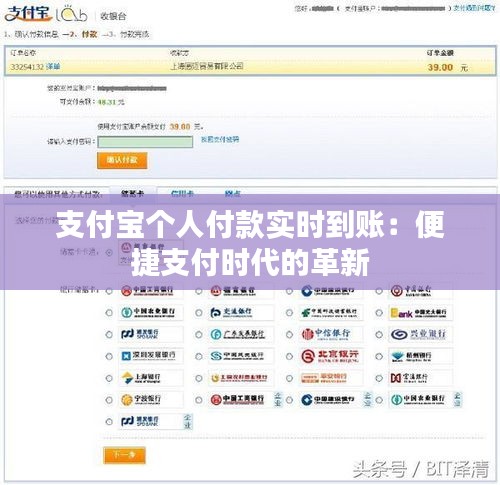The height and width of the screenshot is (485, 500).
Task: Pick the 中信银行 logo
Action: 331,334
